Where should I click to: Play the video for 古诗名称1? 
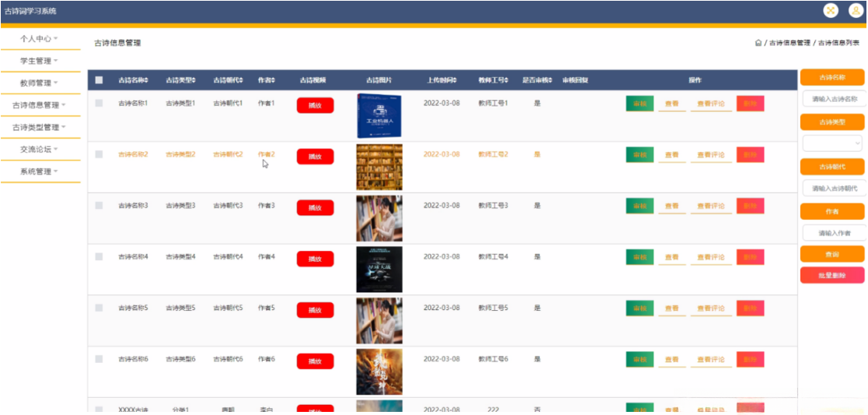pos(315,105)
